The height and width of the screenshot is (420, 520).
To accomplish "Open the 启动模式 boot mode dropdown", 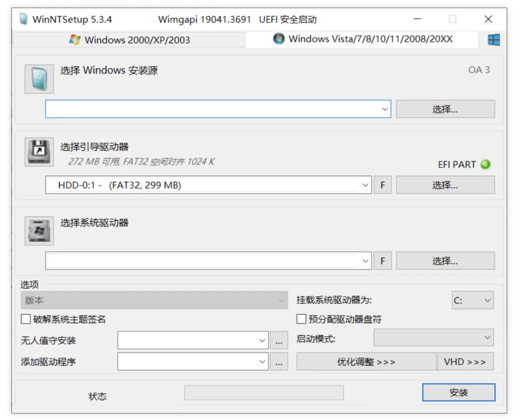I will (433, 338).
